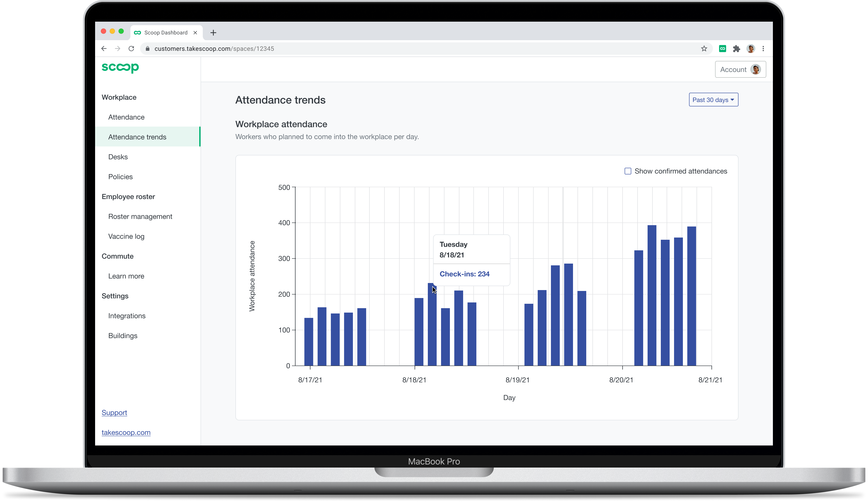Click the browser forward arrow

(117, 49)
